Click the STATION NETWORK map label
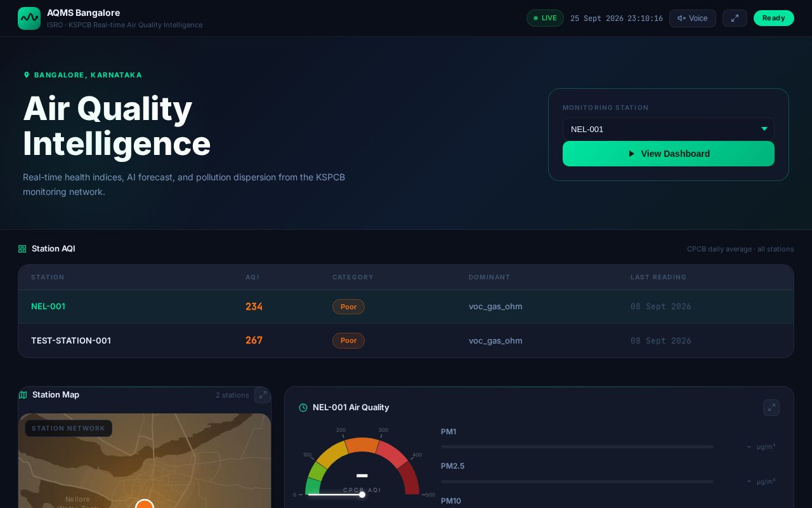The width and height of the screenshot is (812, 508). [x=69, y=428]
